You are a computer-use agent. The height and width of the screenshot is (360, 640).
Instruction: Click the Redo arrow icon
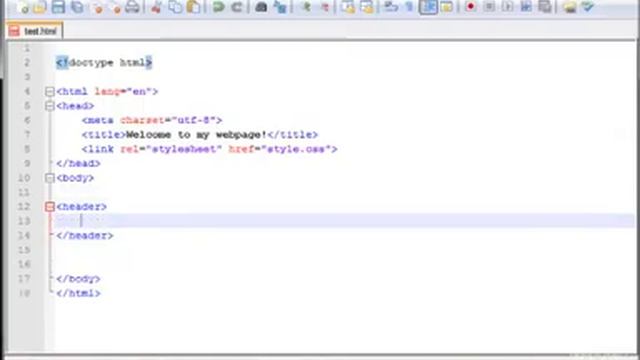[x=237, y=7]
